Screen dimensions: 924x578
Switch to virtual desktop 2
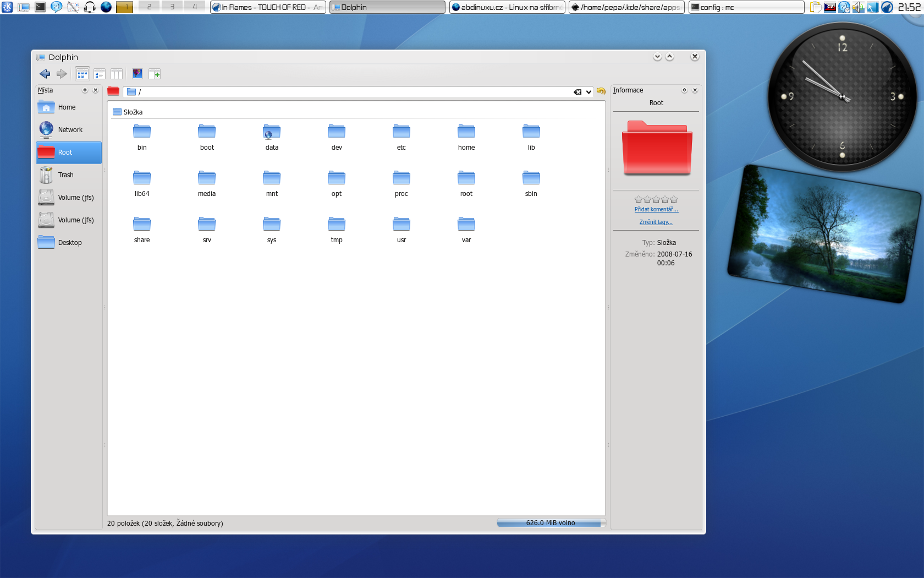tap(149, 7)
